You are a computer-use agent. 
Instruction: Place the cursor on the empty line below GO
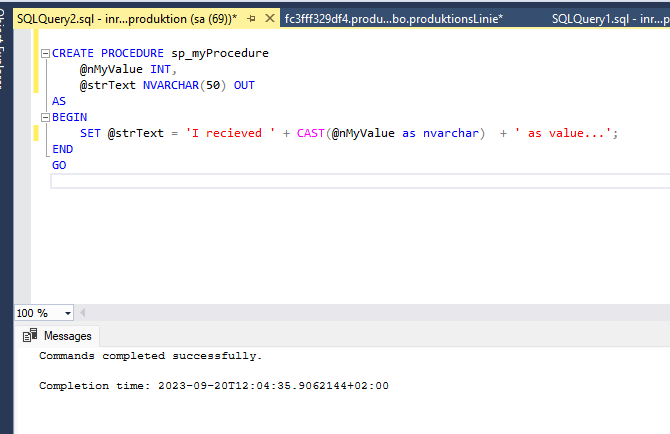pos(300,181)
